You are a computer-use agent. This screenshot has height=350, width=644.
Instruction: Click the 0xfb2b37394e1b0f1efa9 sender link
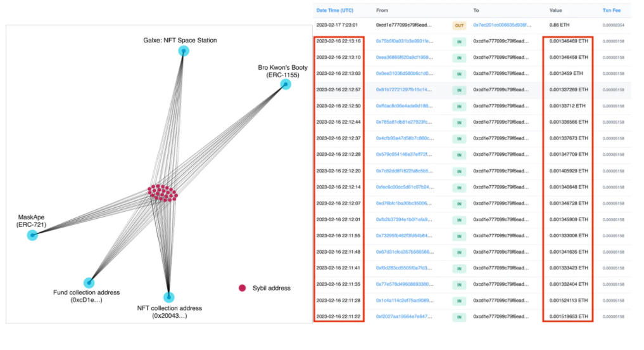coord(404,219)
